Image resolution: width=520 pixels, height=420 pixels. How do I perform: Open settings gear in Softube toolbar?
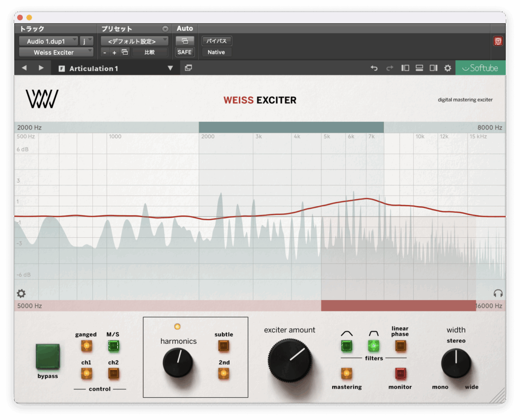point(448,68)
